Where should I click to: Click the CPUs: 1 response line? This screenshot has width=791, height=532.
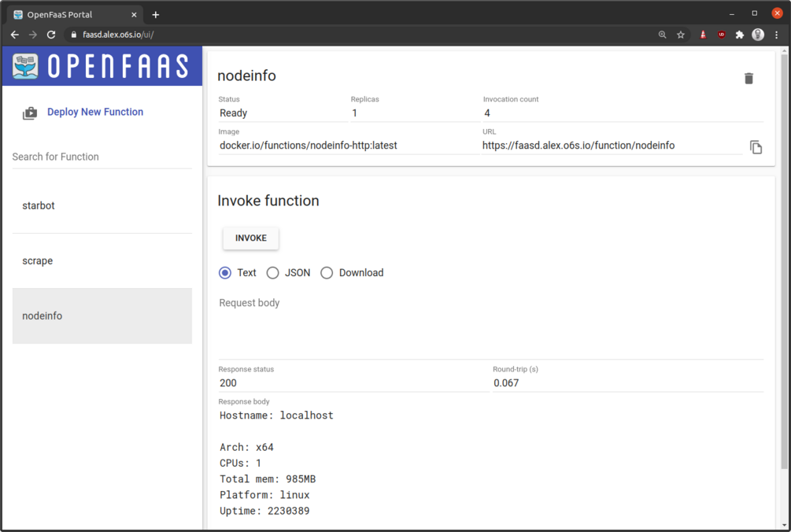241,463
